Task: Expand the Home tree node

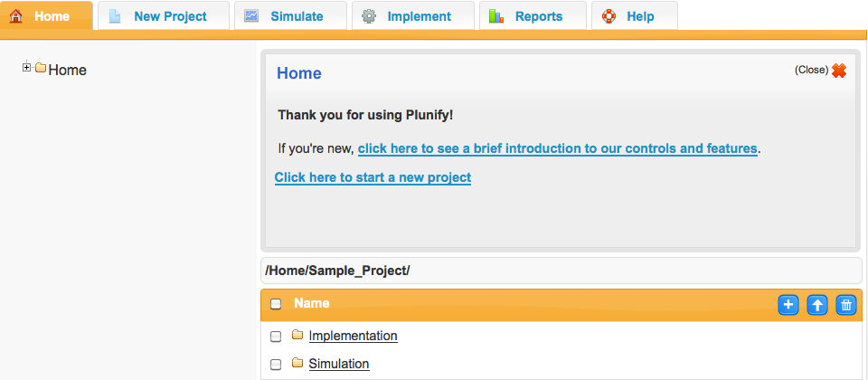Action: (x=26, y=67)
